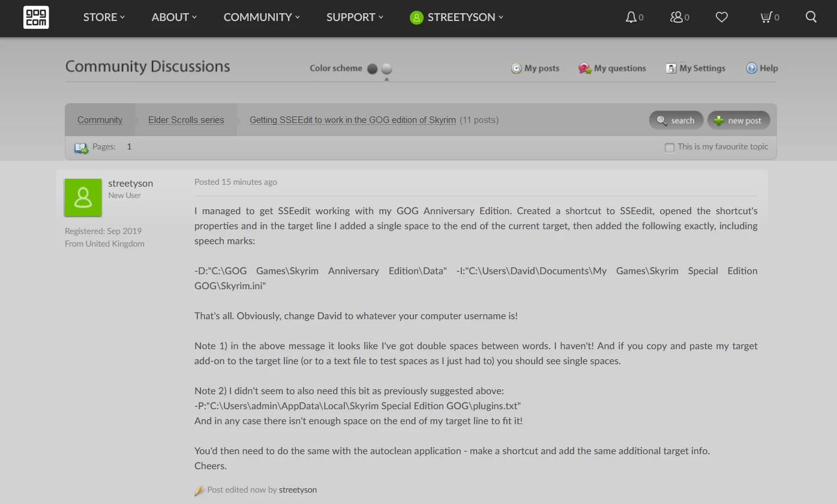Click 'Registered: Sep 2019' text
This screenshot has height=504, width=837.
pos(103,231)
